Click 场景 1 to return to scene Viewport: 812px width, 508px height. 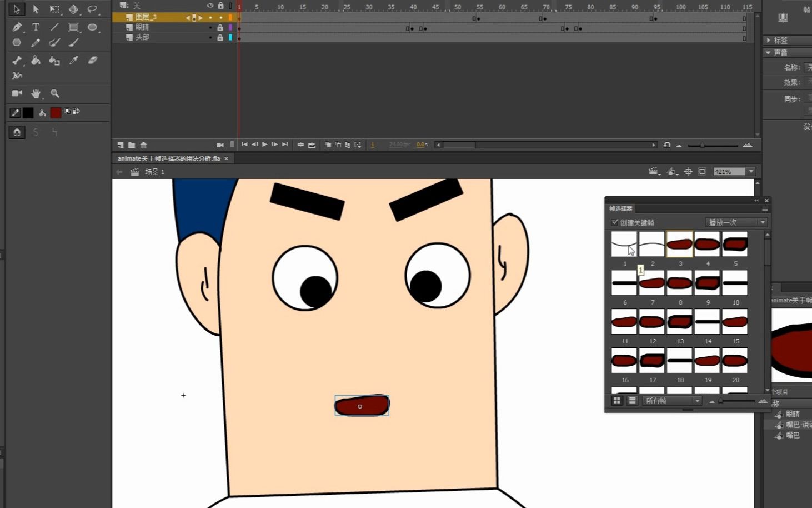click(x=154, y=171)
